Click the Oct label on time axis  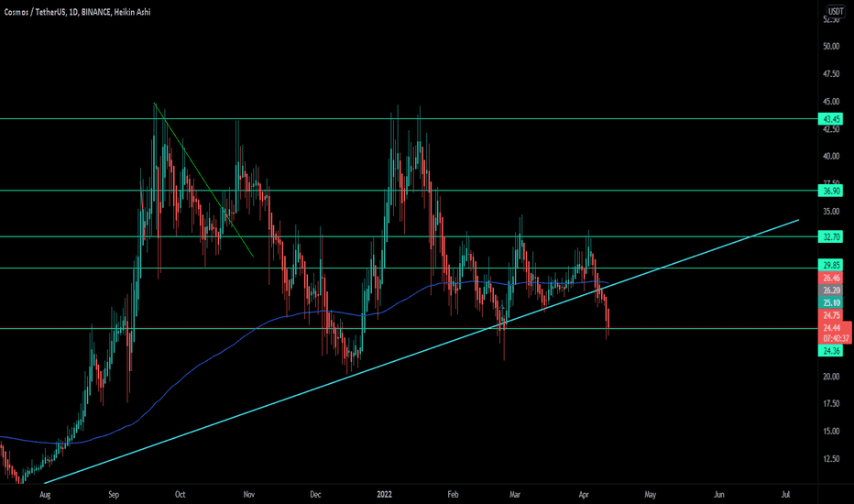tap(180, 495)
